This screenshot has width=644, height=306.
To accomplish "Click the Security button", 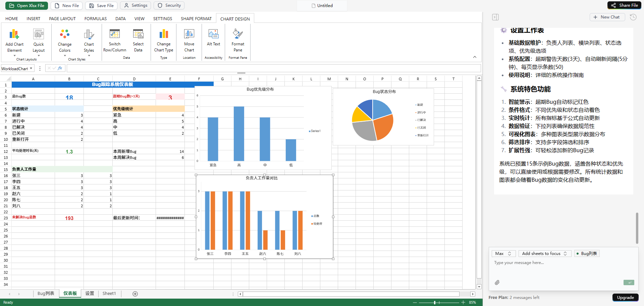I will 169,6.
